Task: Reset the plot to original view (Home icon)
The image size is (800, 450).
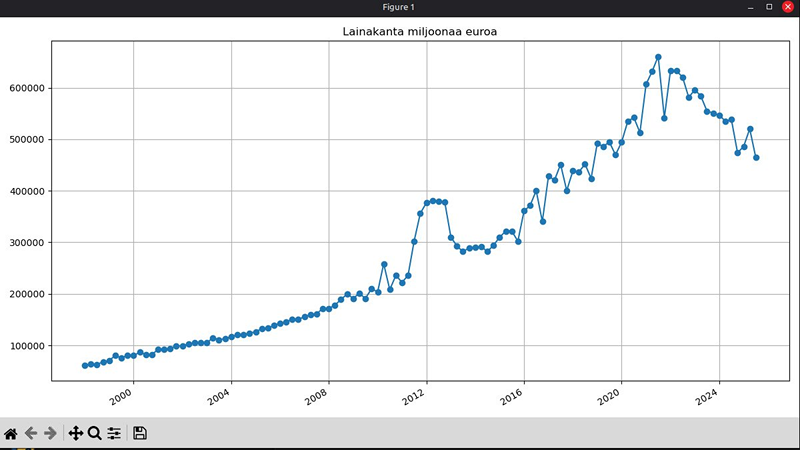Action: pos(11,433)
